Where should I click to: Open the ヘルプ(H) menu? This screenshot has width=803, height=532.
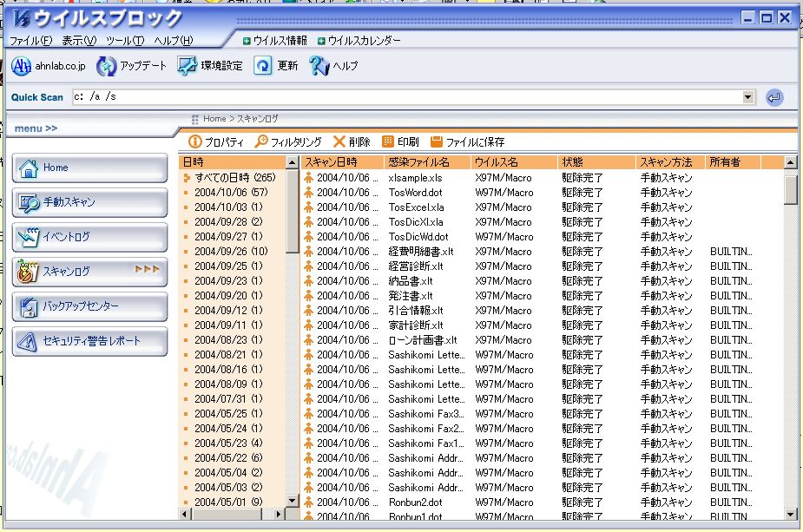(174, 41)
